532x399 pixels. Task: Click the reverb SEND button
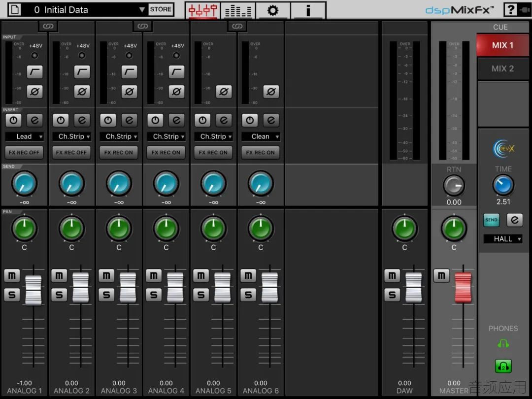(491, 220)
